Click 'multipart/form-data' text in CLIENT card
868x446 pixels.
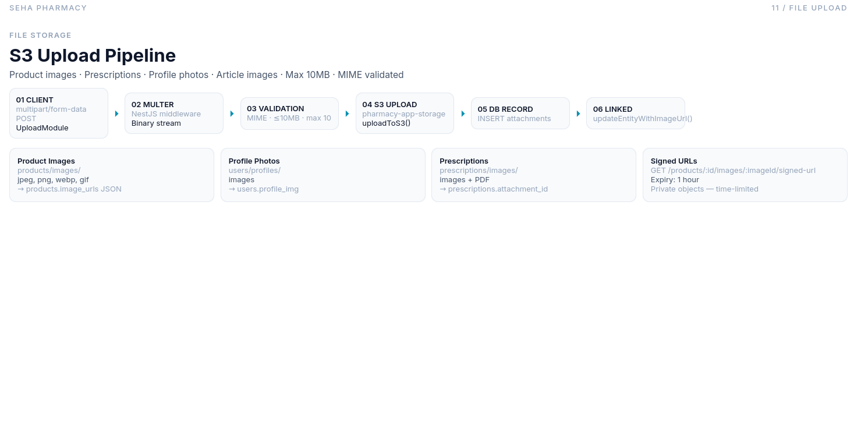[x=51, y=109]
